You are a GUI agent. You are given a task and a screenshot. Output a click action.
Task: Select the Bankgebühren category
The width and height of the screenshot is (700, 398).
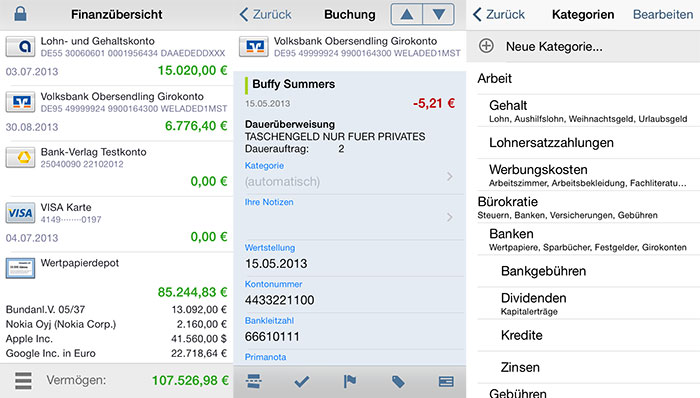[588, 271]
